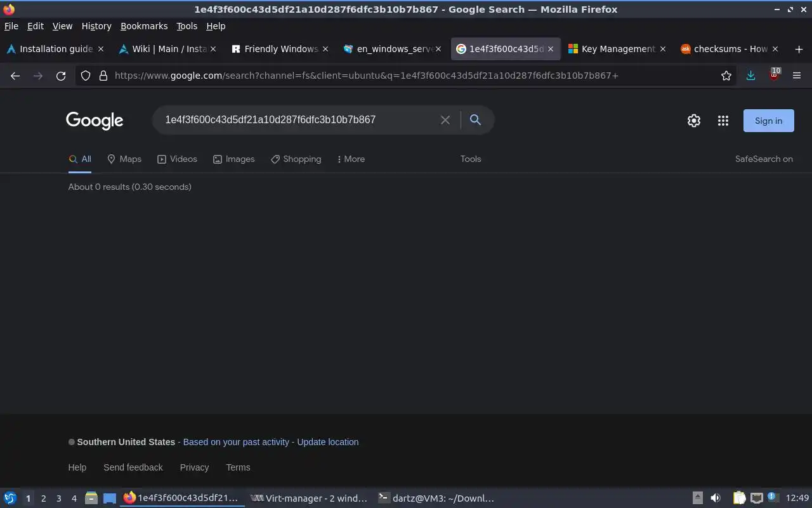This screenshot has width=812, height=508.
Task: Open a new tab with plus
Action: click(799, 49)
